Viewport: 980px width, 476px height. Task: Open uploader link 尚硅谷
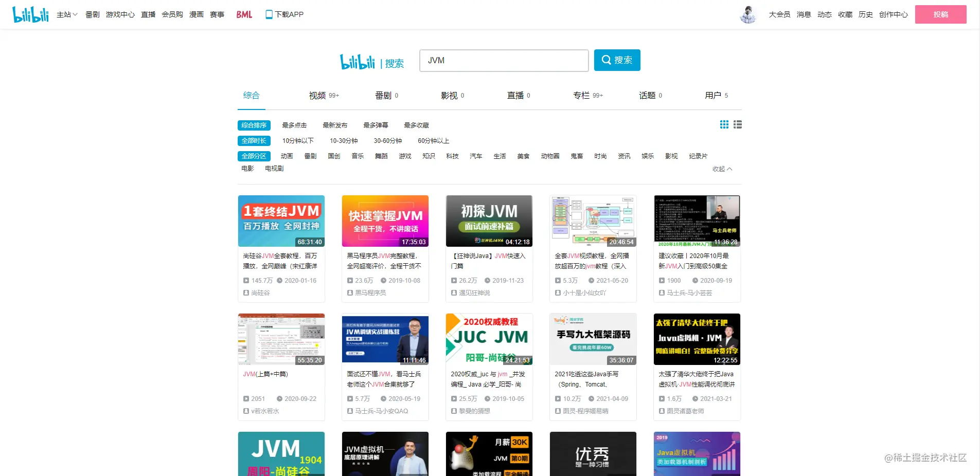click(260, 293)
